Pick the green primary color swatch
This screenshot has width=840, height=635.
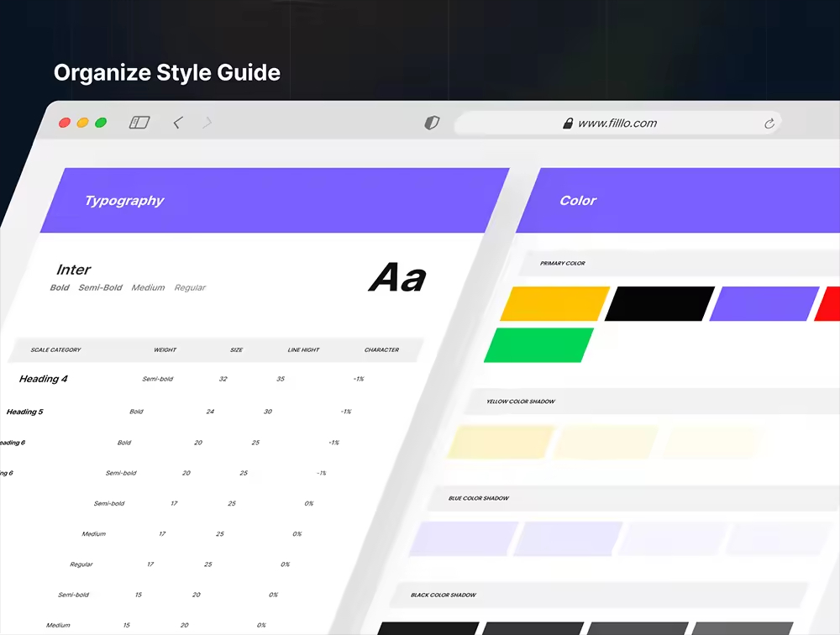click(539, 345)
